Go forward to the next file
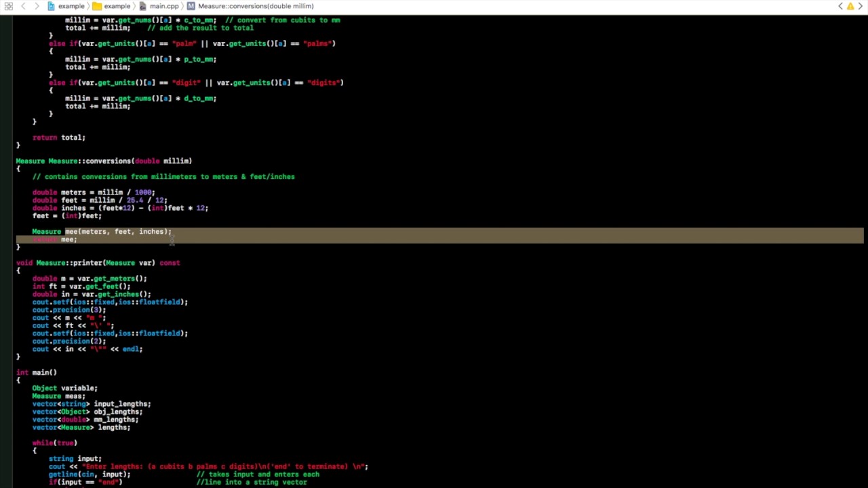The height and width of the screenshot is (488, 868). (x=36, y=6)
